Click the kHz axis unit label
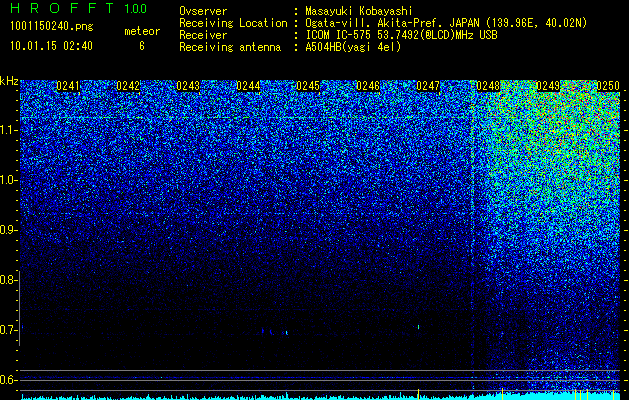The image size is (629, 400). point(9,81)
